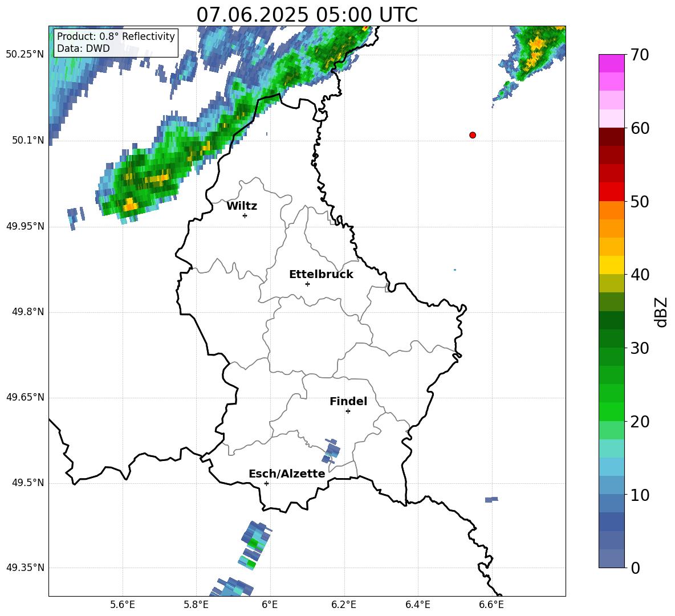Click the Wiltz station label
This screenshot has width=675, height=616.
[x=242, y=206]
